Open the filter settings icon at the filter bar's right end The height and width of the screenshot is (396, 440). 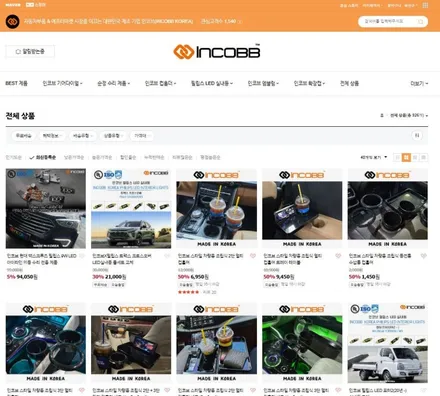coord(417,135)
